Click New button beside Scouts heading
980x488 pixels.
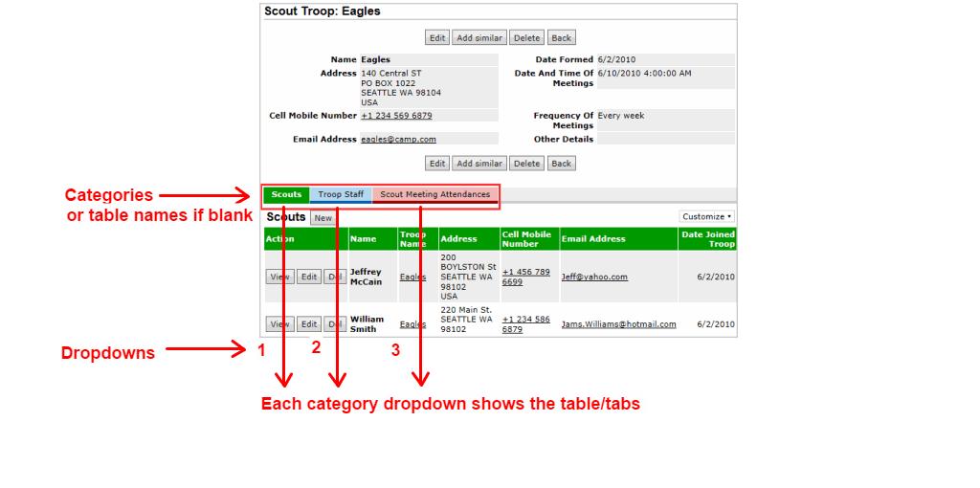323,218
